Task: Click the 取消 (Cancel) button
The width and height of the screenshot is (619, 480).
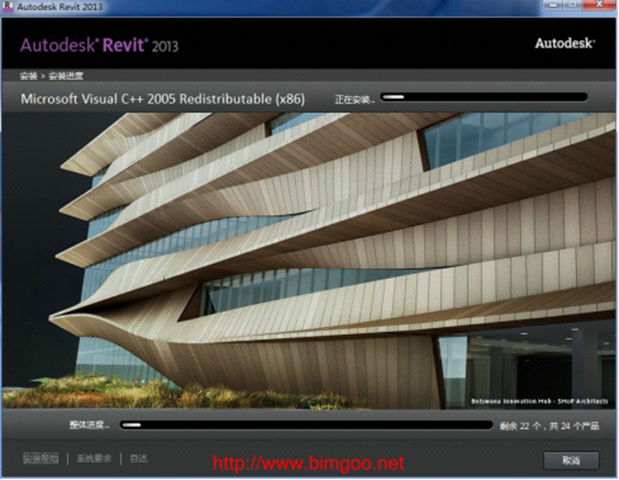Action: (571, 460)
